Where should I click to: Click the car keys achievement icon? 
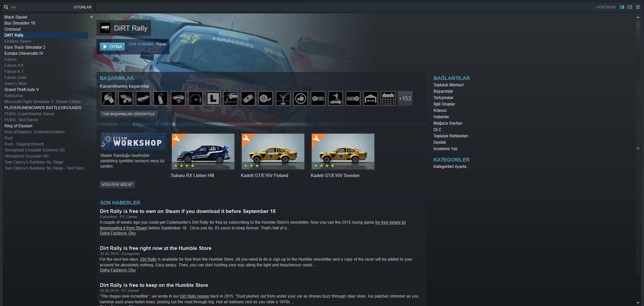coord(108,98)
